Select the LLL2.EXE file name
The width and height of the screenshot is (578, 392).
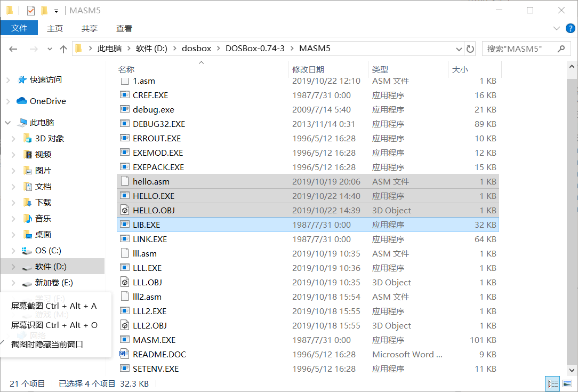tap(150, 311)
